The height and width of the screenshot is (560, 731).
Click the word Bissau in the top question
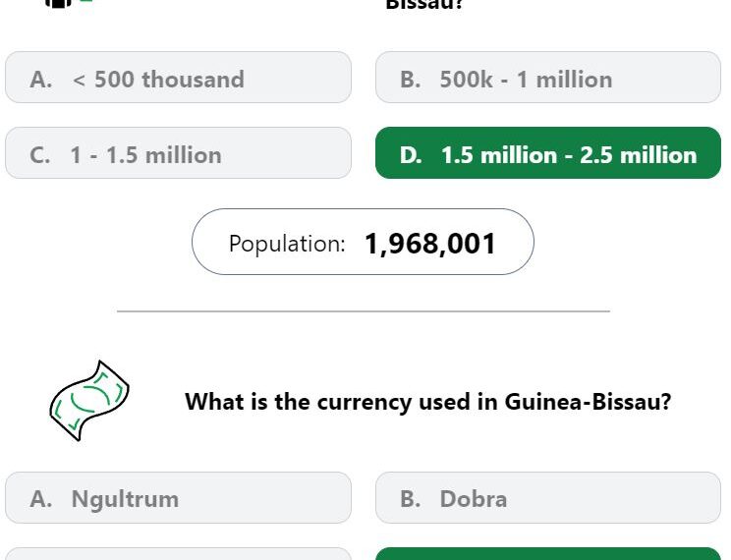pos(423,4)
